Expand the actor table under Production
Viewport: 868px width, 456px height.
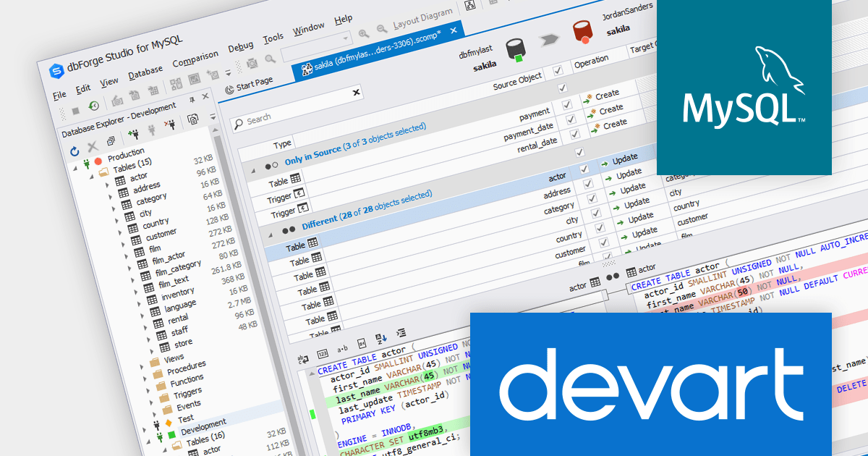[x=108, y=185]
